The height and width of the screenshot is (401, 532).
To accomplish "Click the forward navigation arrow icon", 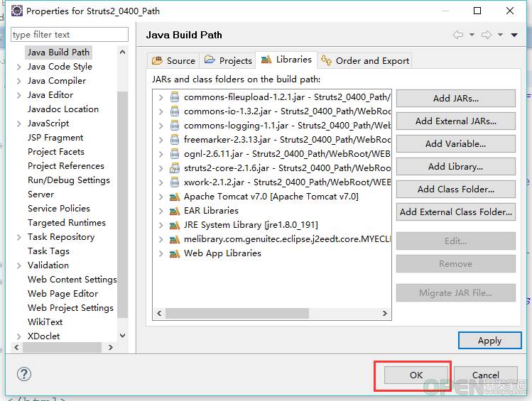I will tap(487, 35).
